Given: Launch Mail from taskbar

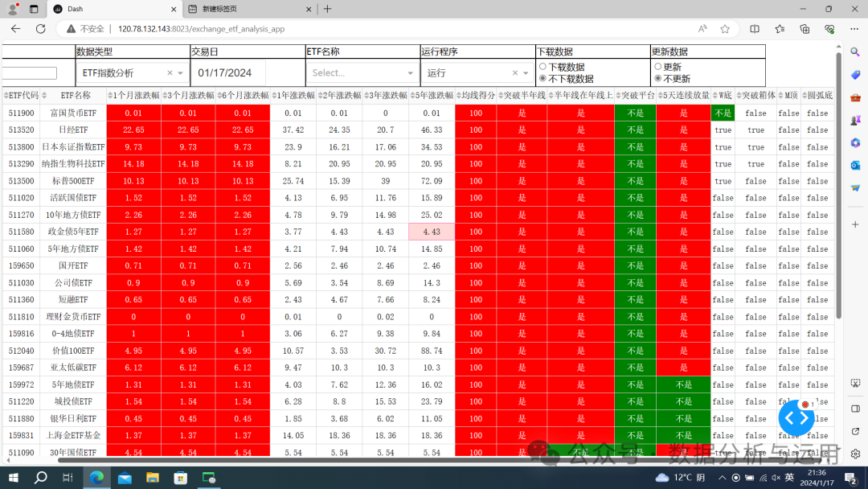Looking at the screenshot, I should pyautogui.click(x=125, y=478).
